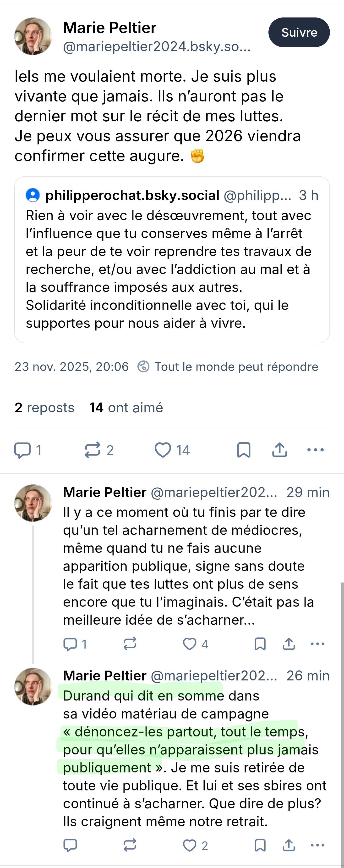
Task: View the 14 ont aimé likes list
Action: [126, 408]
